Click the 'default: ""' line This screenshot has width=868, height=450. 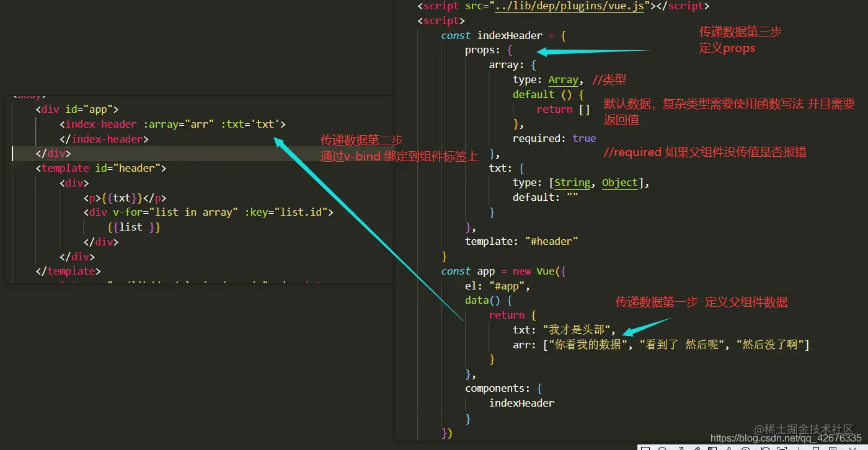tap(546, 197)
